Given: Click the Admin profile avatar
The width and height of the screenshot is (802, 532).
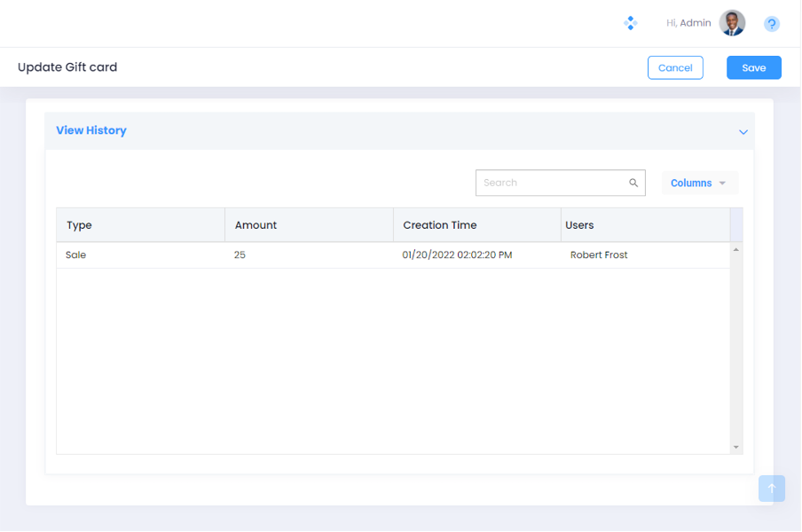Looking at the screenshot, I should pos(732,23).
